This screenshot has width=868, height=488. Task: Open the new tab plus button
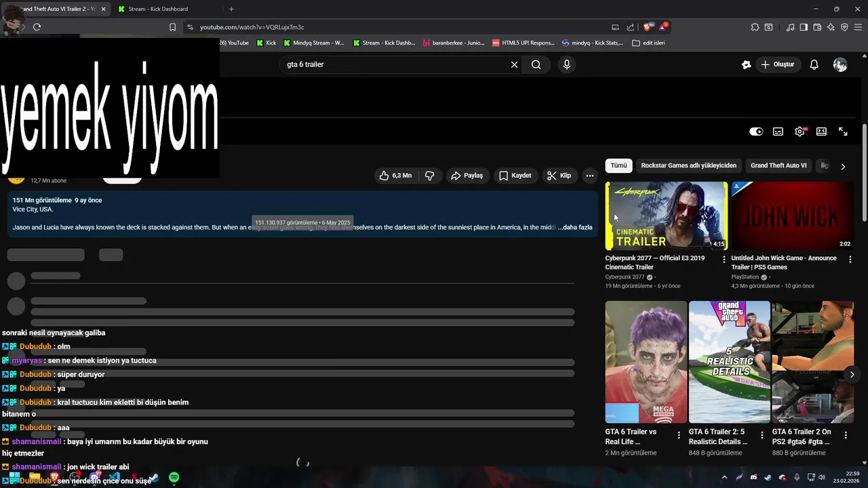(231, 9)
